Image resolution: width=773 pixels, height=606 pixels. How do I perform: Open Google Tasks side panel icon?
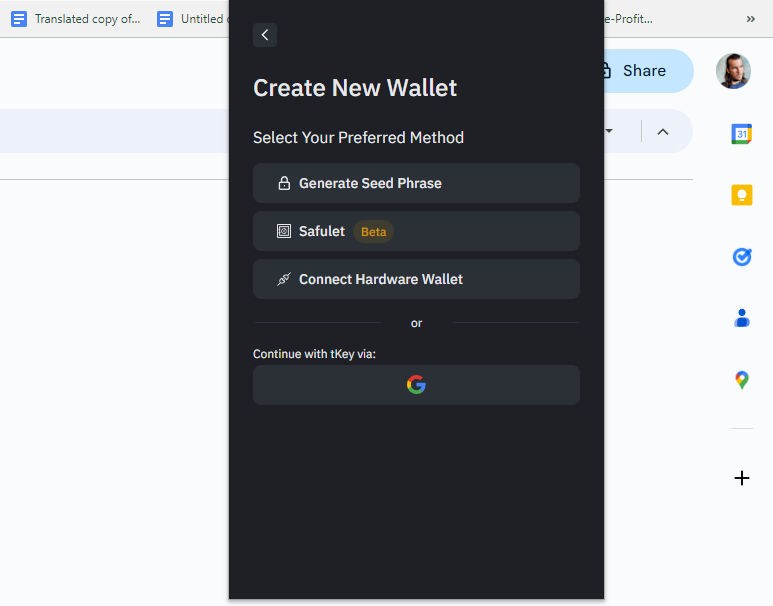tap(741, 257)
